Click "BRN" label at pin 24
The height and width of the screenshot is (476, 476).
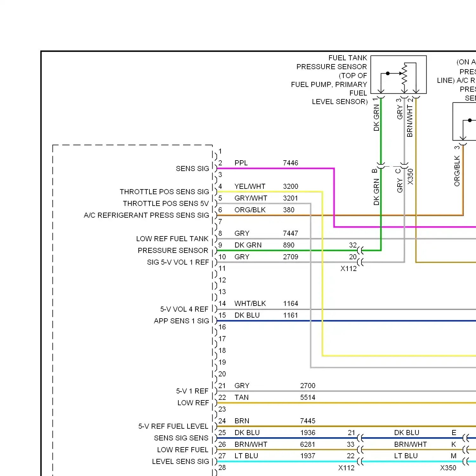point(242,421)
